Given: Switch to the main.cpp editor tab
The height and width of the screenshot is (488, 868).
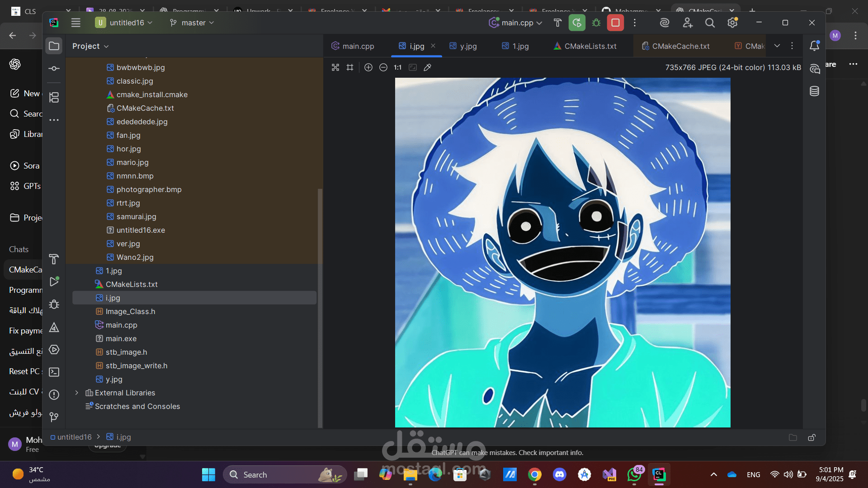Looking at the screenshot, I should 353,46.
